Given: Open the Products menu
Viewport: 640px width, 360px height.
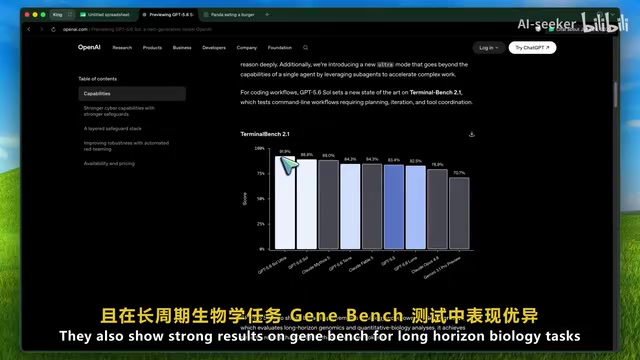Looking at the screenshot, I should [152, 48].
